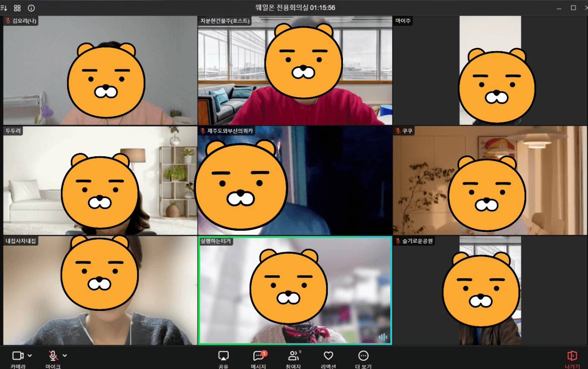Viewport: 588px width, 369px height.
Task: Open the 더 보기 more options menu
Action: point(363,359)
